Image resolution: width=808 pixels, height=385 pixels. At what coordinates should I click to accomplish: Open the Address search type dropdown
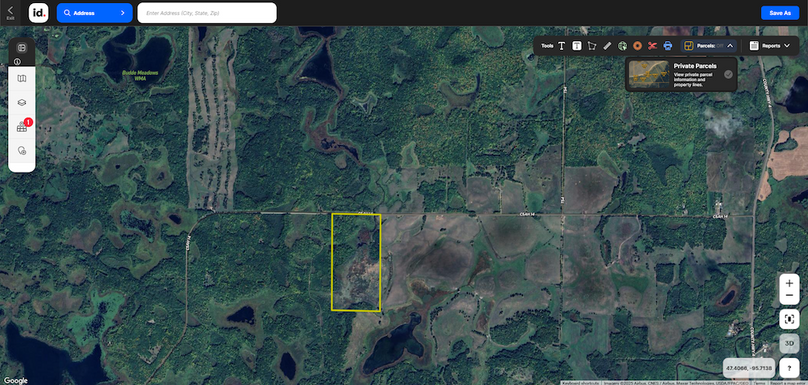click(x=94, y=13)
